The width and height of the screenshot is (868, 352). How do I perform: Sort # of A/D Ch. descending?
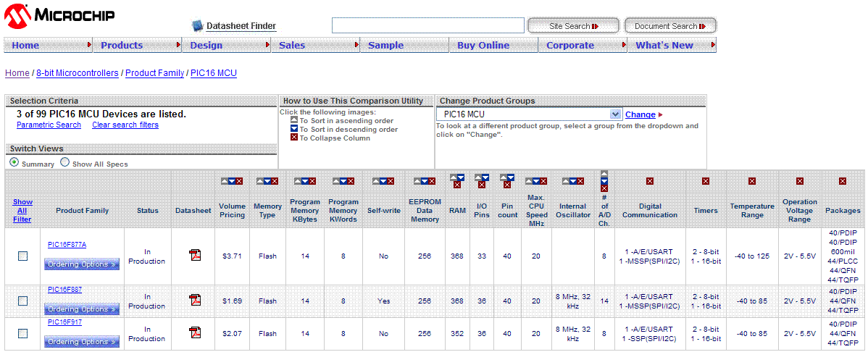pos(604,181)
